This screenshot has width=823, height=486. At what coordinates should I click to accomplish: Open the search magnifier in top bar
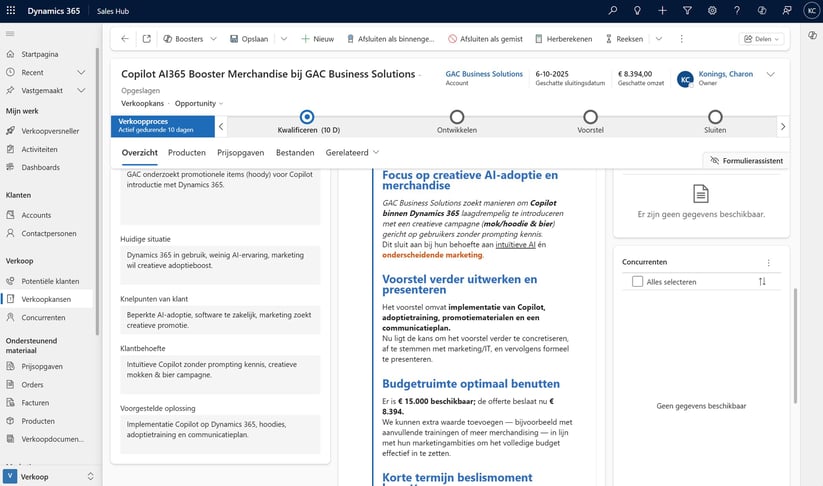(x=613, y=10)
